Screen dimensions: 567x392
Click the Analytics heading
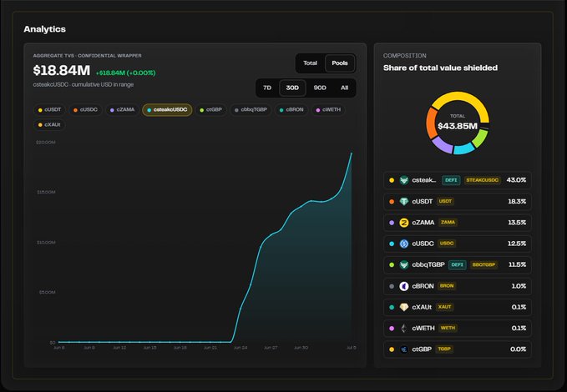point(45,29)
